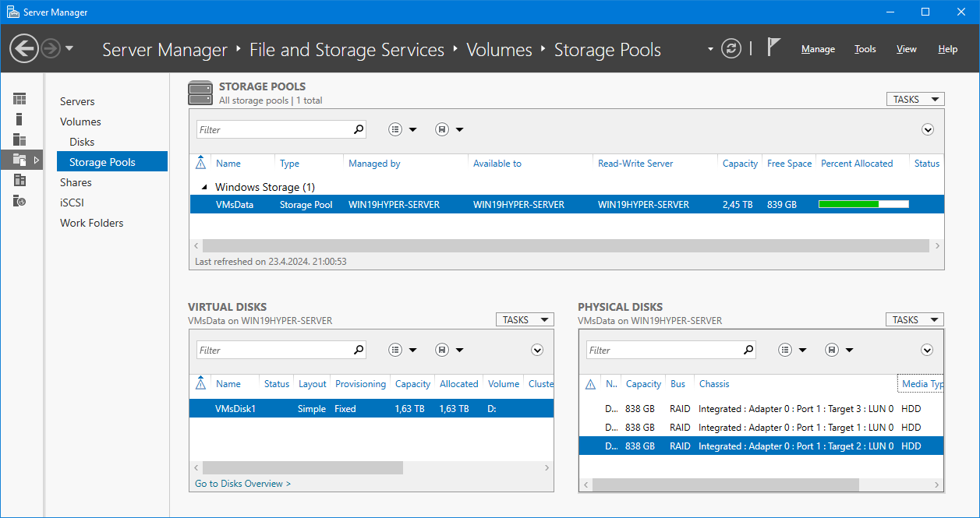Click the Refresh icon in header
This screenshot has height=518, width=980.
[x=731, y=48]
